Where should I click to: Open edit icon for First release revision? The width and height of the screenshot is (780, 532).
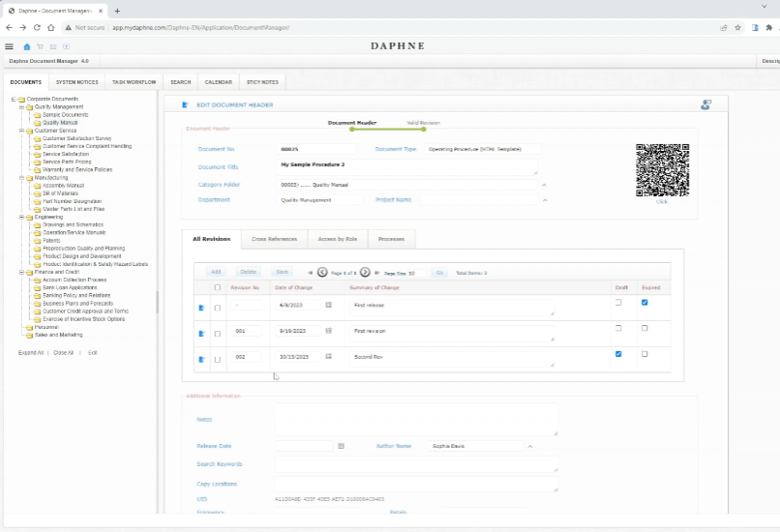click(x=201, y=308)
